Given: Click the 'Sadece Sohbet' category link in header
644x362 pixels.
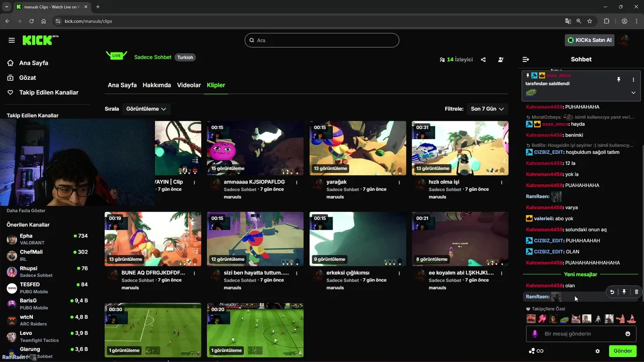Looking at the screenshot, I should 153,57.
